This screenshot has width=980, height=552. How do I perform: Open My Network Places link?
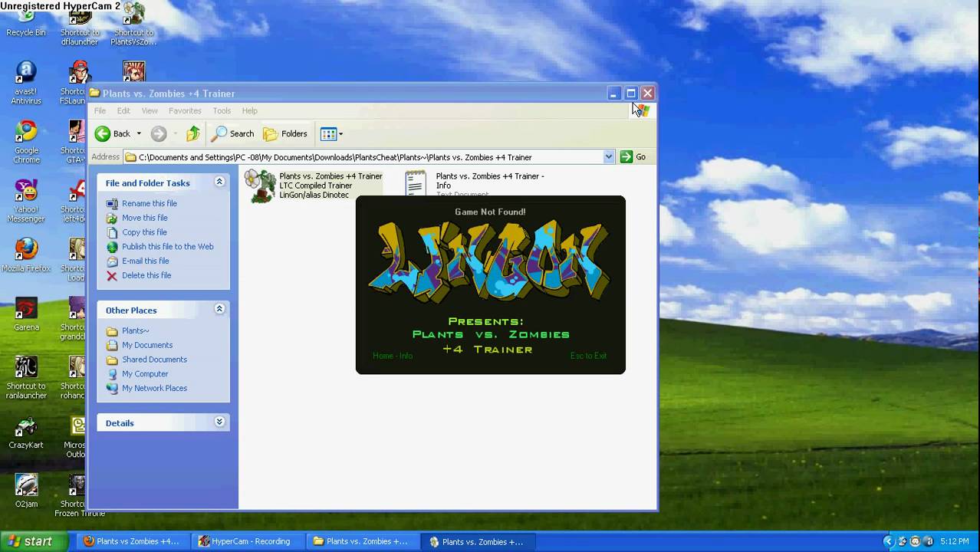pos(154,388)
